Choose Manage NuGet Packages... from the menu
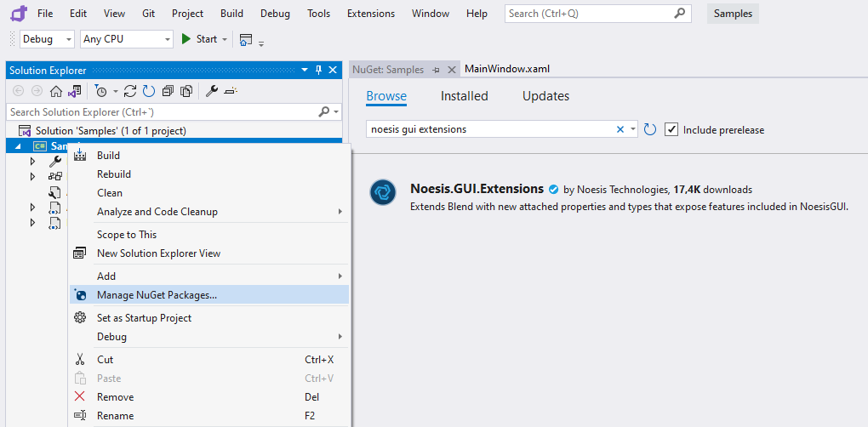This screenshot has height=427, width=868. 208,295
